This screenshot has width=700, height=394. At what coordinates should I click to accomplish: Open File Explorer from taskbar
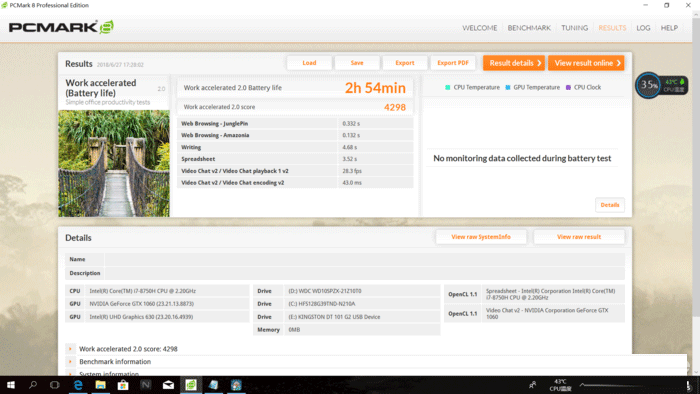100,385
